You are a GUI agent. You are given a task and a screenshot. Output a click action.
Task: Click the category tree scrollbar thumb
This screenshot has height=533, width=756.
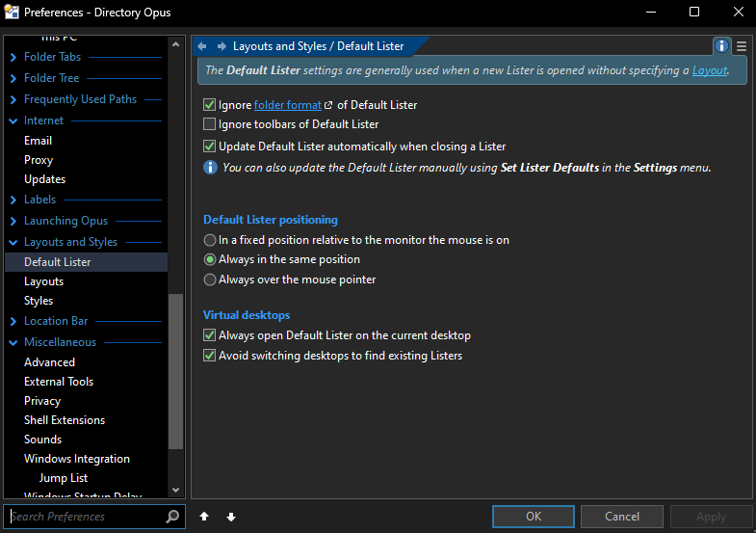175,371
